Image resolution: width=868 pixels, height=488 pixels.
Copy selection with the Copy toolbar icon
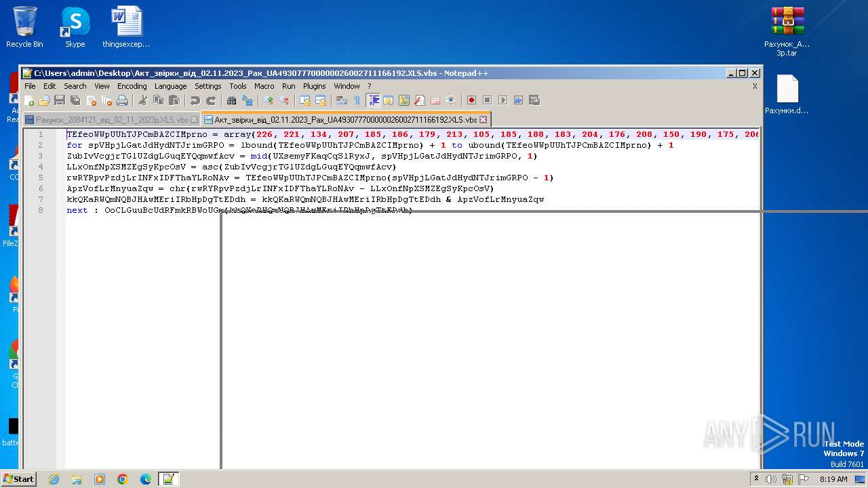coord(159,100)
